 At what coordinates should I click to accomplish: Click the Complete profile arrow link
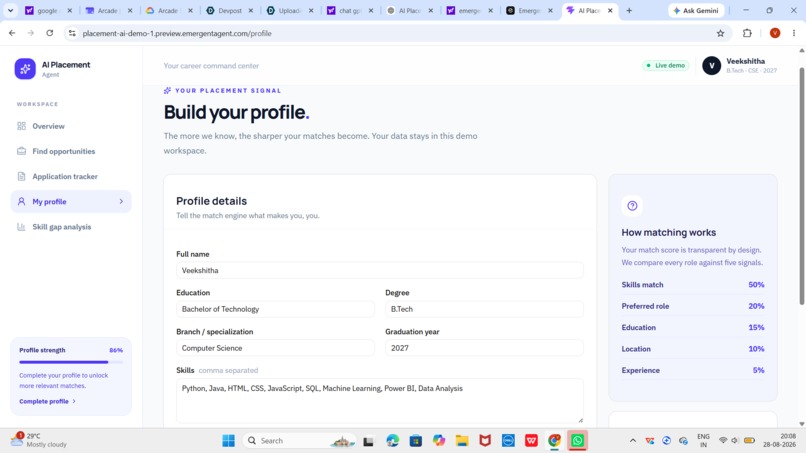47,401
